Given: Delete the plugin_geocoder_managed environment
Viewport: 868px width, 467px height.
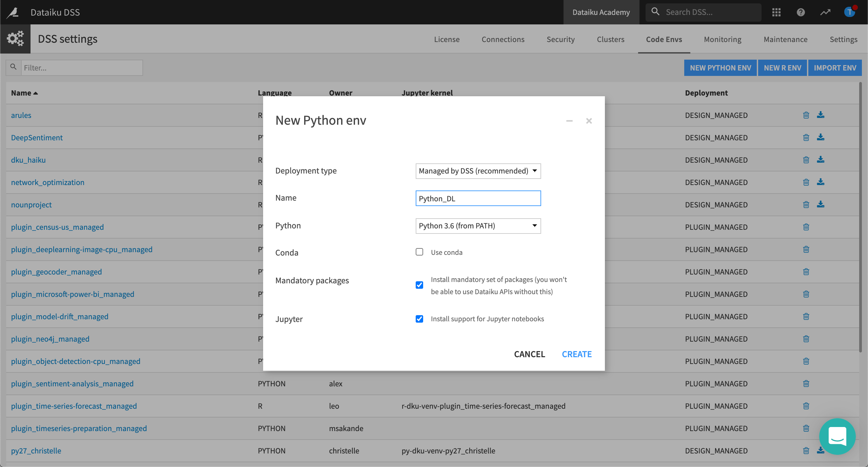Looking at the screenshot, I should click(x=806, y=272).
